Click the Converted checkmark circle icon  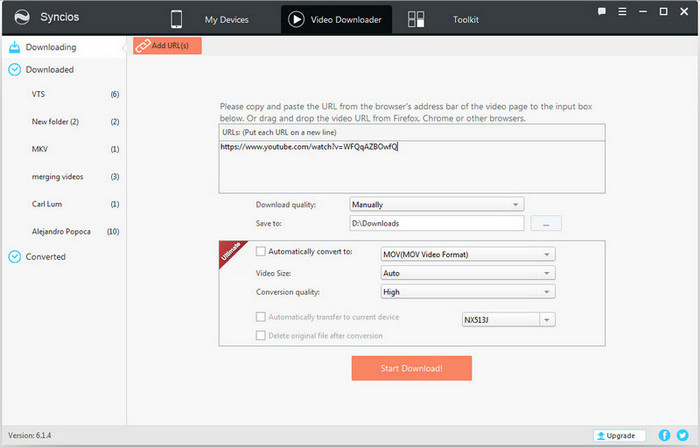coord(14,257)
